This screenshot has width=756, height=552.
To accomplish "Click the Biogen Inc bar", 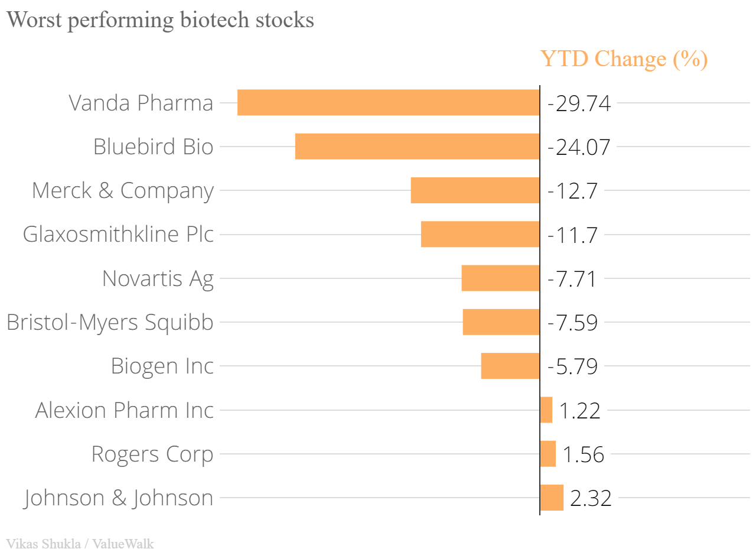I will (510, 366).
